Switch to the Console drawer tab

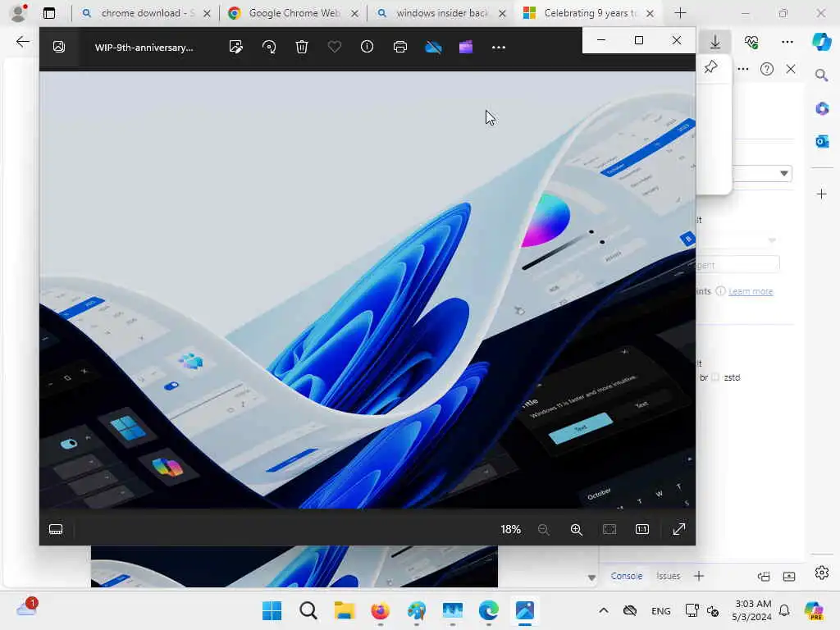pos(626,576)
